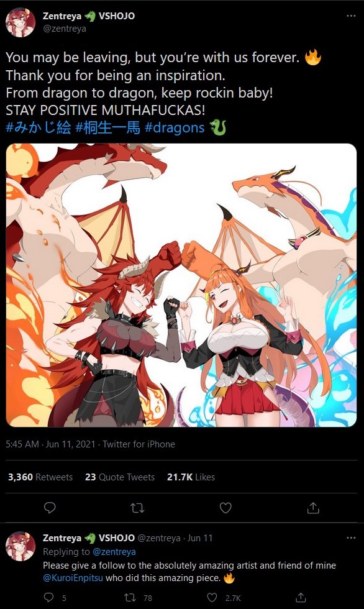Reply to the follow-up tweet with 5 replies
Image resolution: width=364 pixels, height=609 pixels.
(x=48, y=597)
